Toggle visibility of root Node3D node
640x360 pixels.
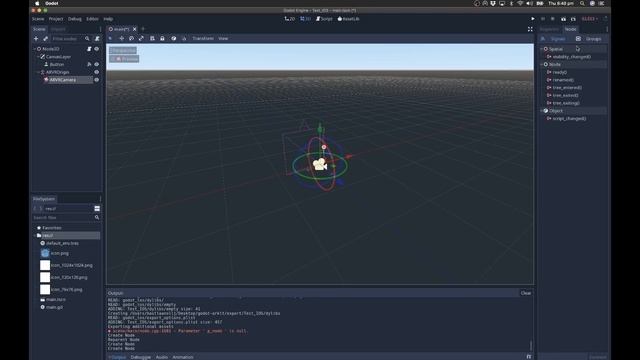pyautogui.click(x=97, y=49)
